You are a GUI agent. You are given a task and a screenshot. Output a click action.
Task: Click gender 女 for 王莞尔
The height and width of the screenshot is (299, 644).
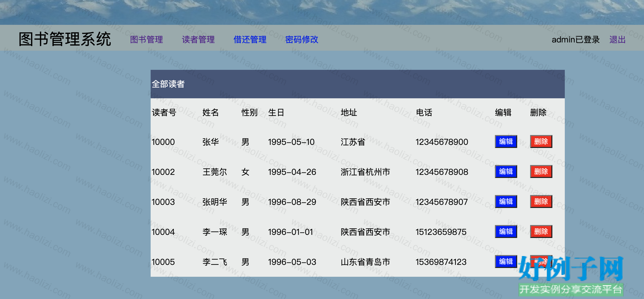click(245, 172)
